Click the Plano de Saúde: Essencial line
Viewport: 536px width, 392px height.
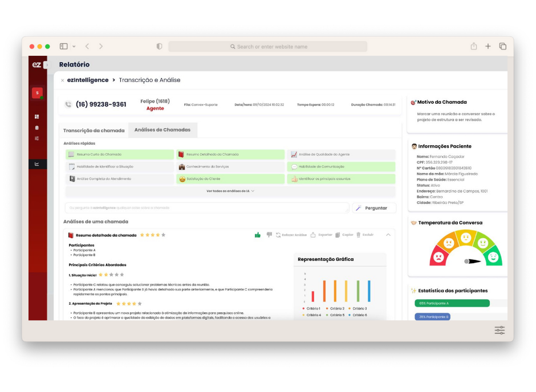[x=440, y=179]
